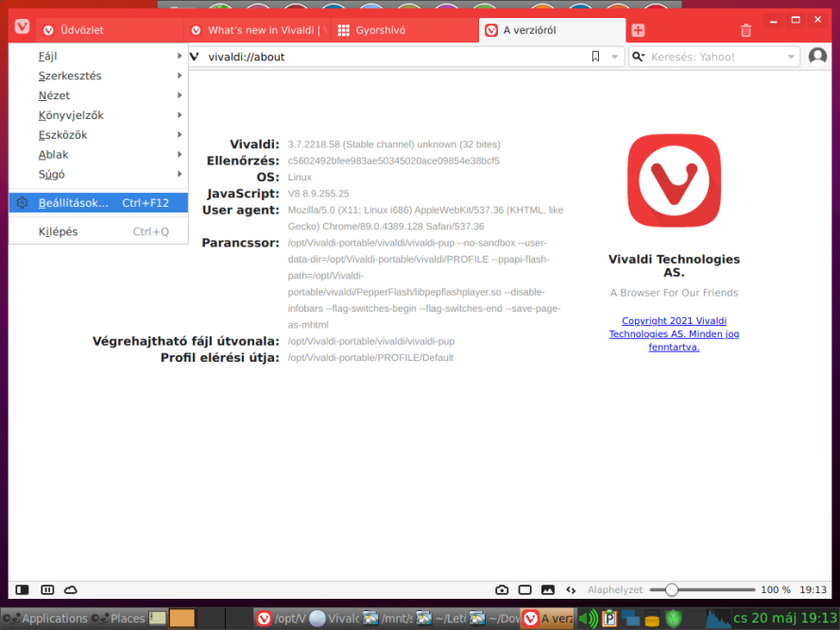The height and width of the screenshot is (630, 840).
Task: Click the JavaScript V8 8.9.255.25 value
Action: click(318, 194)
